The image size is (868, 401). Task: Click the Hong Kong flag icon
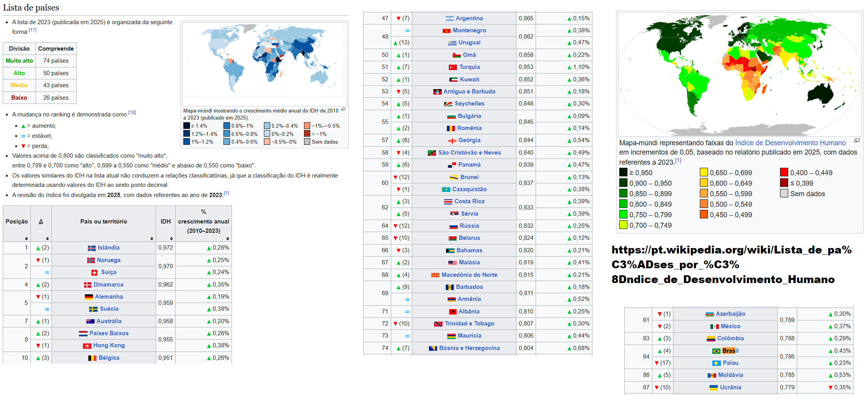coord(87,346)
